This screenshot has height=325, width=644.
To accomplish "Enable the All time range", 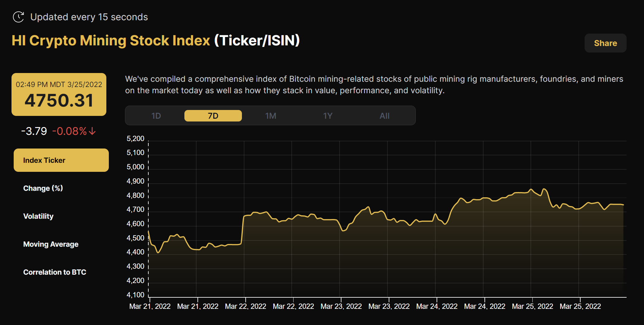I will [384, 115].
